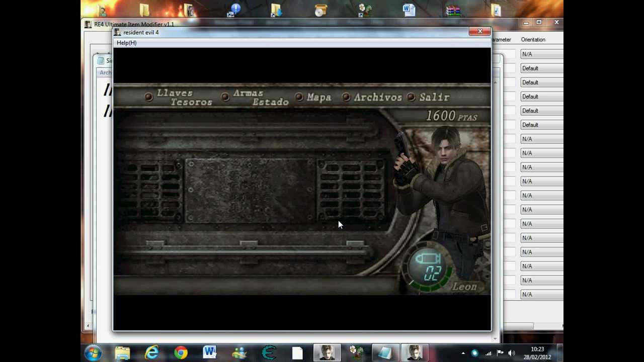Select Armas Estado in the game menu
Image resolution: width=644 pixels, height=362 pixels.
261,98
